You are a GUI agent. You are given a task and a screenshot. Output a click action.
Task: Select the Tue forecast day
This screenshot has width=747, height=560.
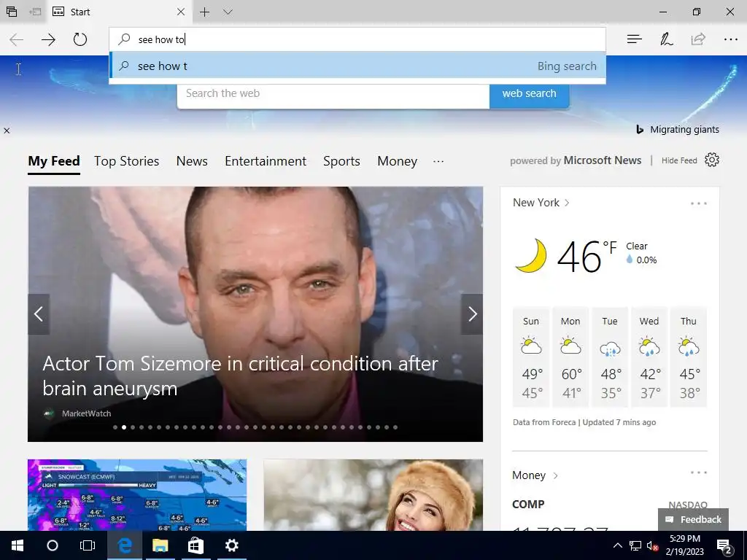pyautogui.click(x=610, y=357)
